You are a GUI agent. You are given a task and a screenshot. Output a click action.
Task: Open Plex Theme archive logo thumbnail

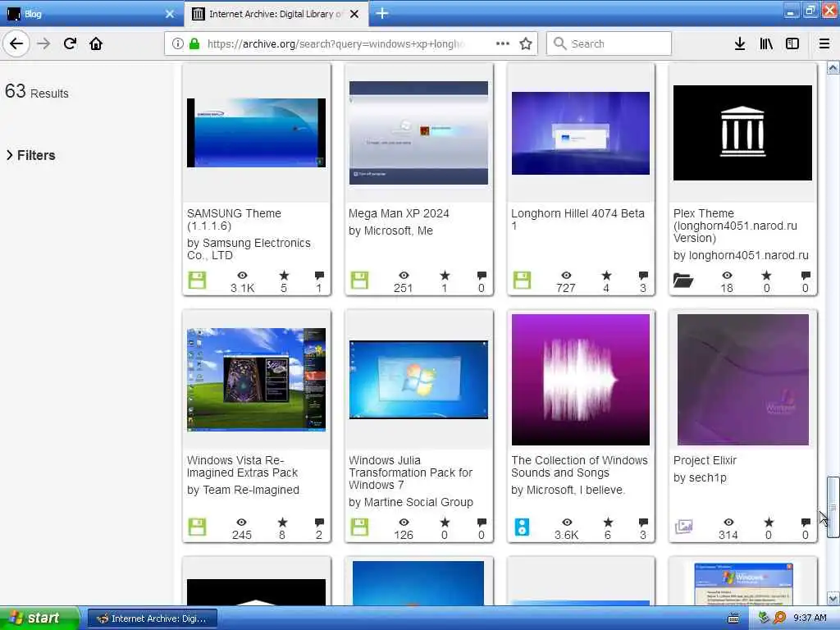pos(742,133)
